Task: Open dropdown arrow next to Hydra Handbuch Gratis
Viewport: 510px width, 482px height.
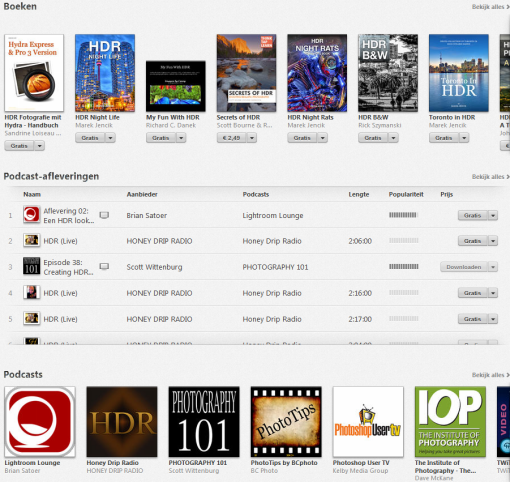Action: [40, 146]
